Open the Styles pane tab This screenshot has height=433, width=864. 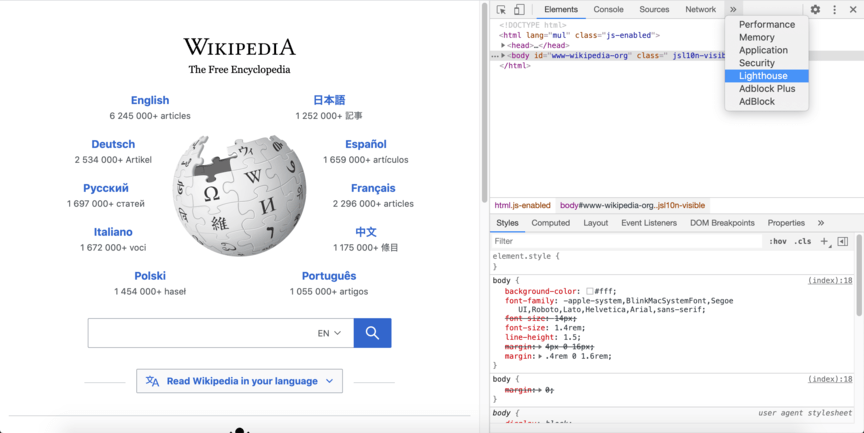pyautogui.click(x=507, y=223)
